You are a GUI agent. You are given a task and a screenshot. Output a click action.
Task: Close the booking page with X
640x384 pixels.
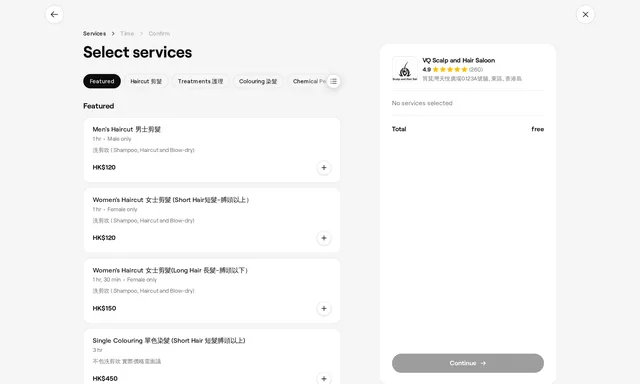(585, 14)
